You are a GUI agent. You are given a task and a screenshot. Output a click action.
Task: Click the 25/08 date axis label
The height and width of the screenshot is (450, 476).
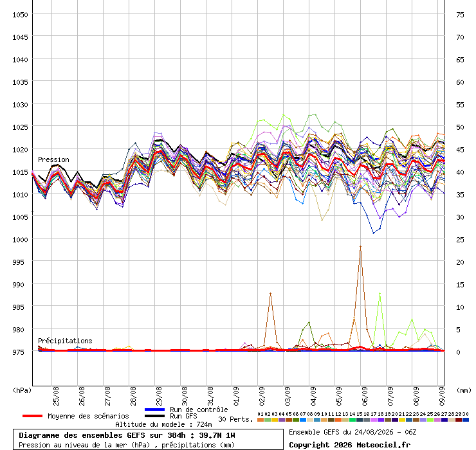click(56, 396)
